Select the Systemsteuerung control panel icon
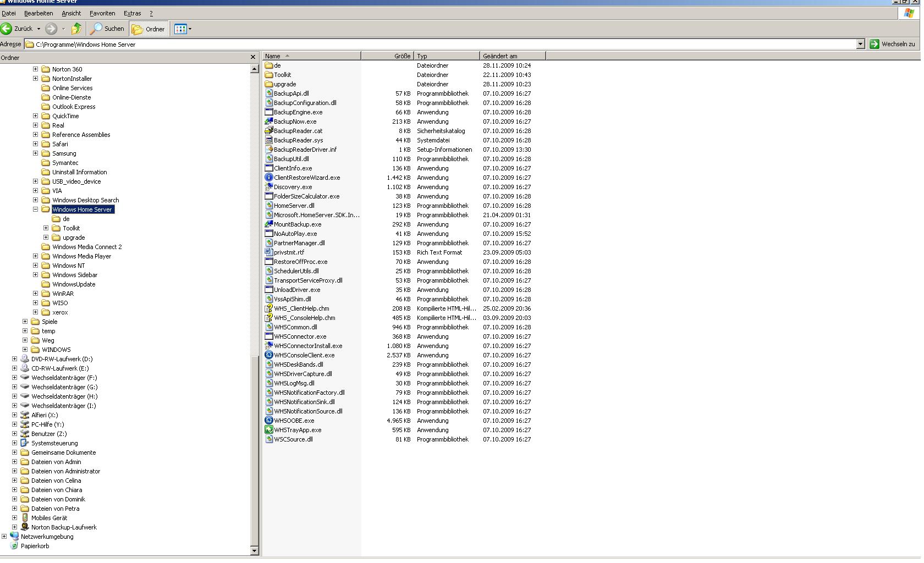 tap(25, 443)
